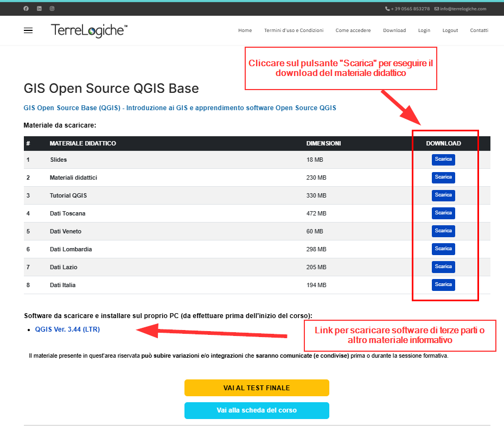Download the Slides with Scarica button
This screenshot has height=444, width=504.
pos(443,160)
